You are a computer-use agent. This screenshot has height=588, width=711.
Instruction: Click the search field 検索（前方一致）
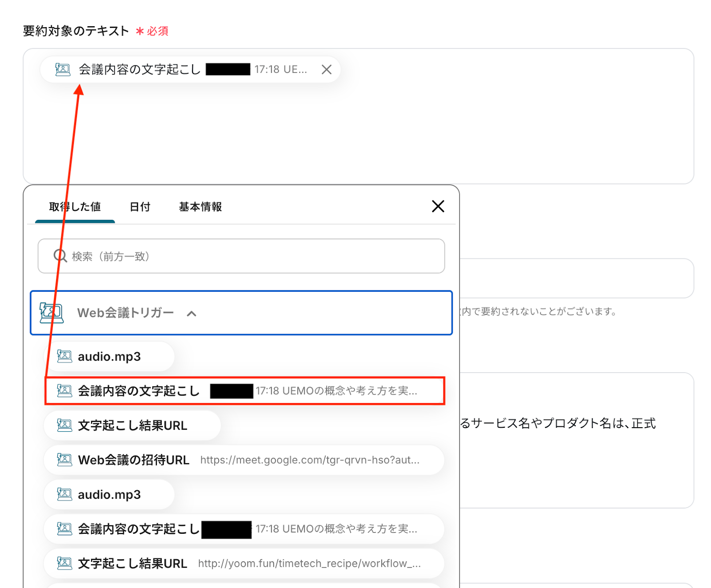(249, 256)
